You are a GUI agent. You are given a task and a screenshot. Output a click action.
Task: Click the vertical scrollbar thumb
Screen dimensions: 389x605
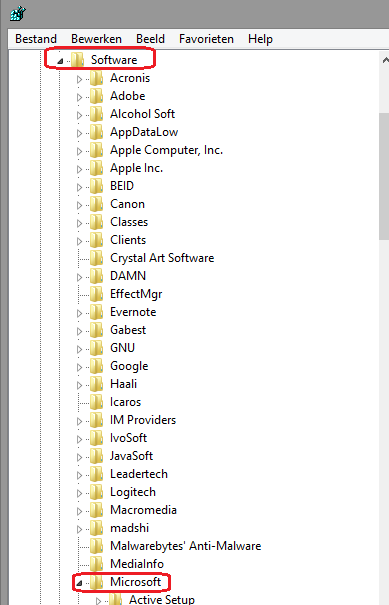pyautogui.click(x=384, y=176)
